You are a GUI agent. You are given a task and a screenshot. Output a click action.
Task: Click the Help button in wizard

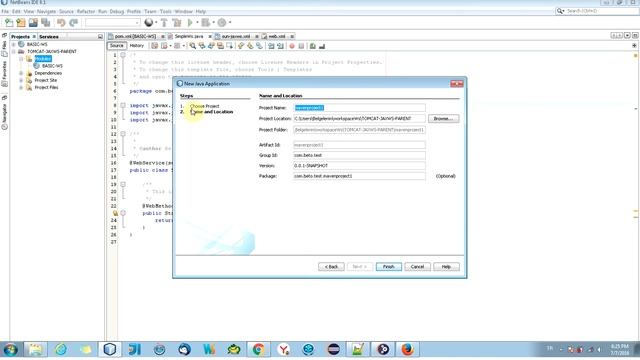(x=446, y=267)
